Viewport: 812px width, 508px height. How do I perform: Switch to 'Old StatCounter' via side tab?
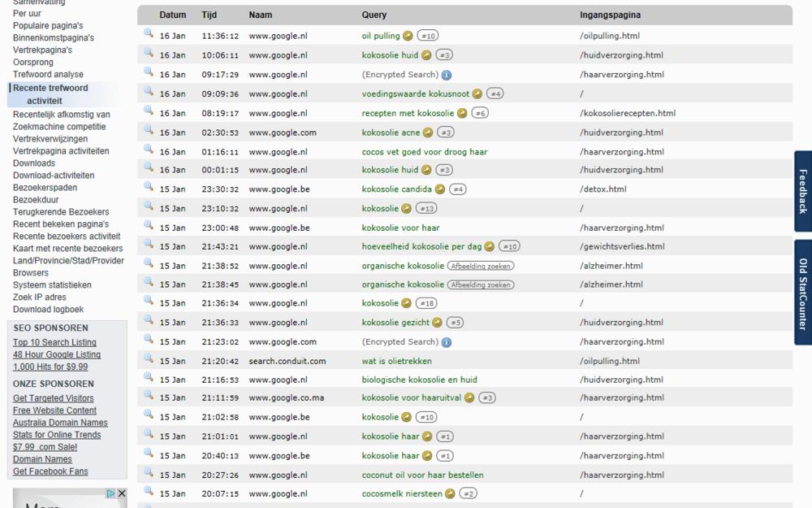pyautogui.click(x=803, y=293)
